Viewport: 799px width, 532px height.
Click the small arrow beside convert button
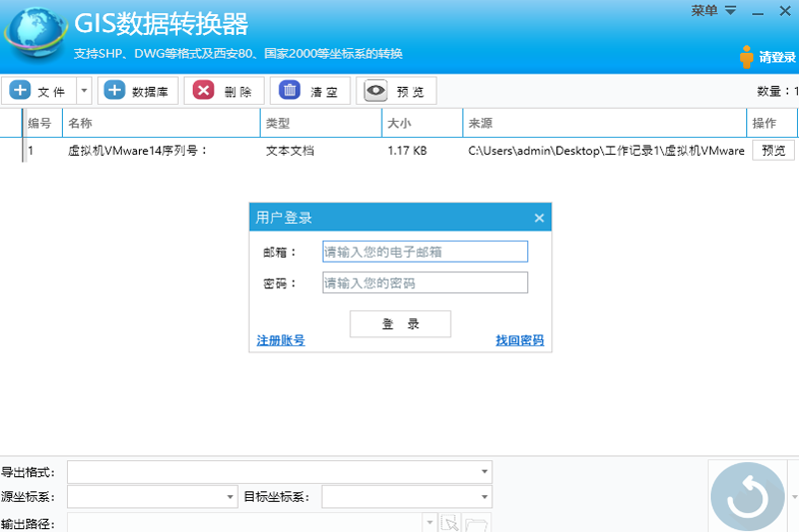[794, 497]
